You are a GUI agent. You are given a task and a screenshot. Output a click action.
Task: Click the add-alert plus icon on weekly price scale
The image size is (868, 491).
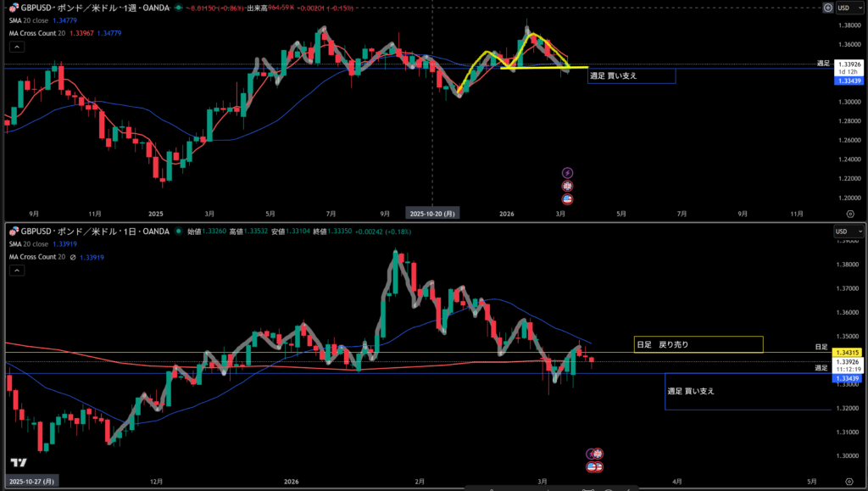coord(827,8)
